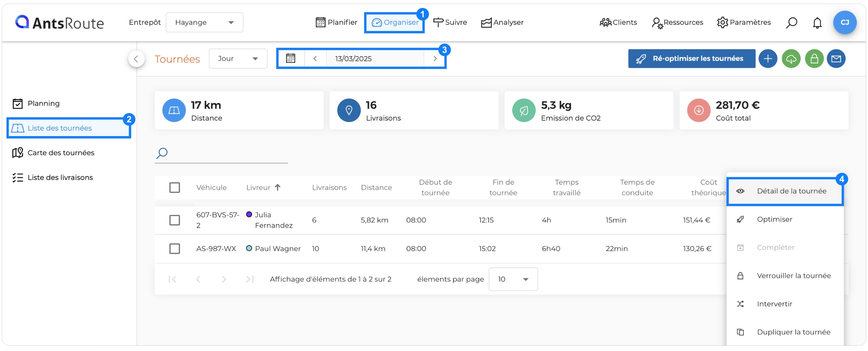Go to previous day arrow
868x351 pixels.
coord(315,58)
